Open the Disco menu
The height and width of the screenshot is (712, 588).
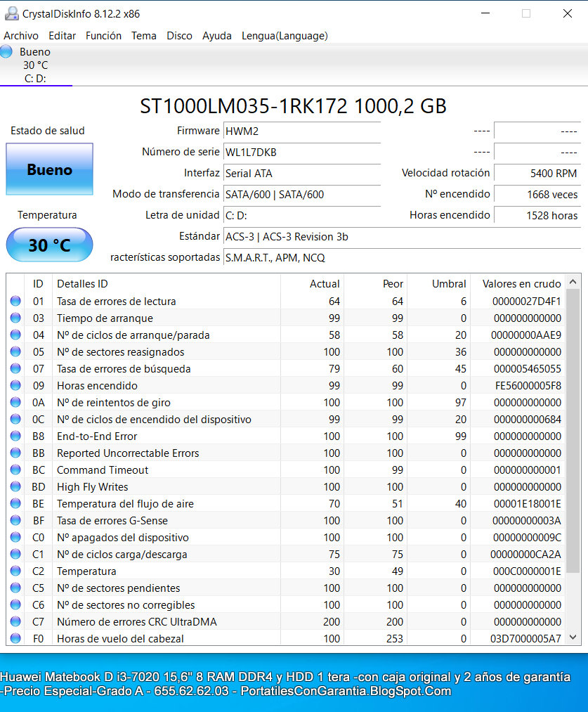point(179,36)
